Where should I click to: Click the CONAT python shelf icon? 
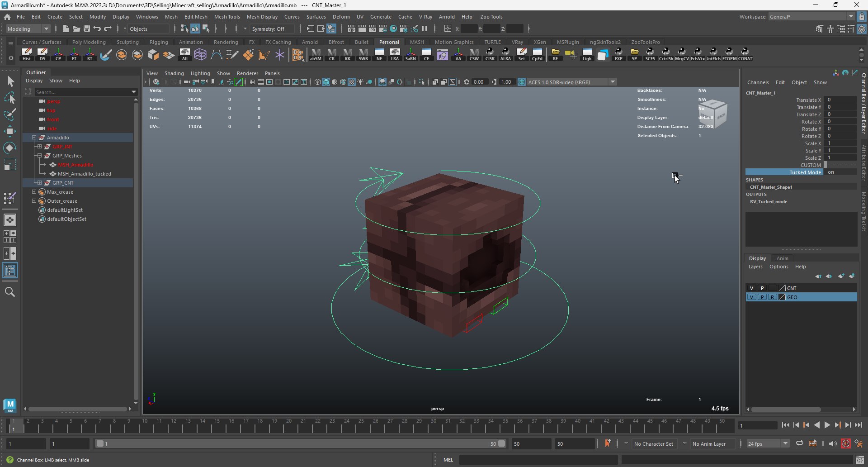(745, 54)
